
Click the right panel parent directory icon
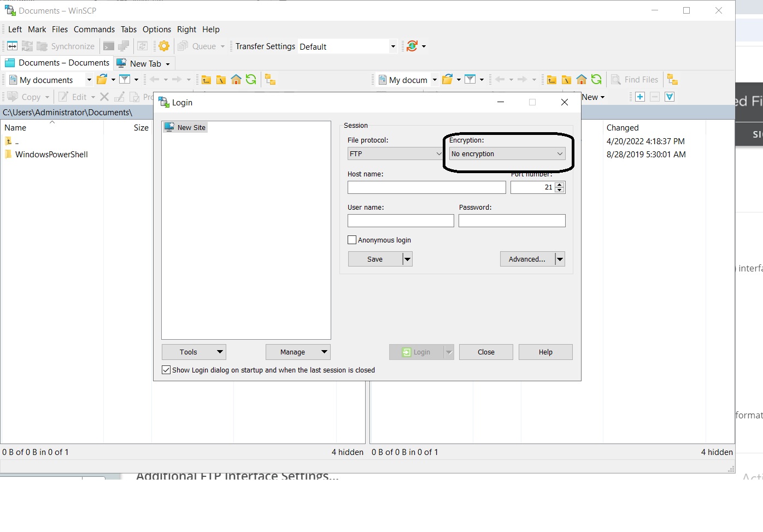point(551,80)
